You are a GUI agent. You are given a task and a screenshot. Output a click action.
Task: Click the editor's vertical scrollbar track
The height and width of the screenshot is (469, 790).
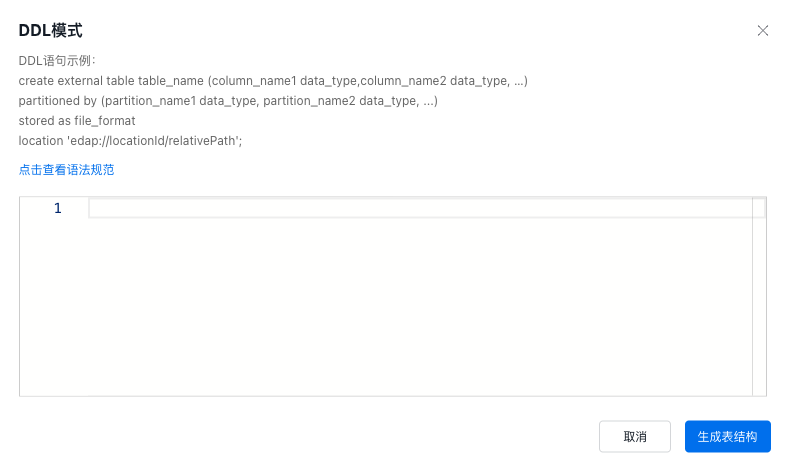pyautogui.click(x=759, y=296)
